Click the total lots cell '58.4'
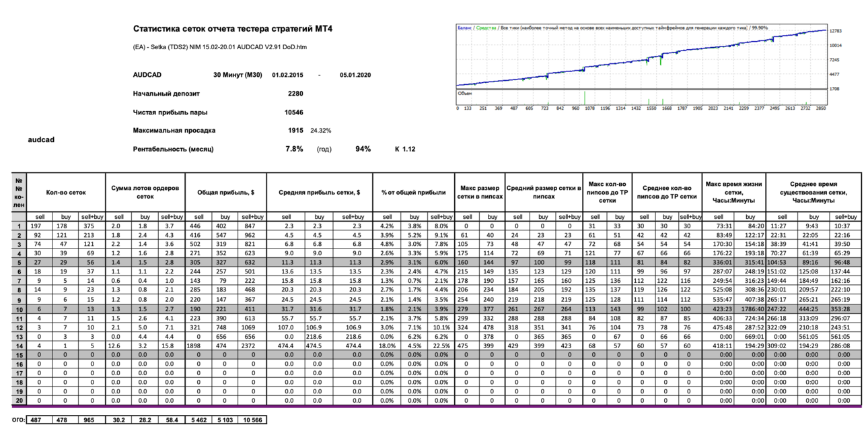 pos(172,420)
